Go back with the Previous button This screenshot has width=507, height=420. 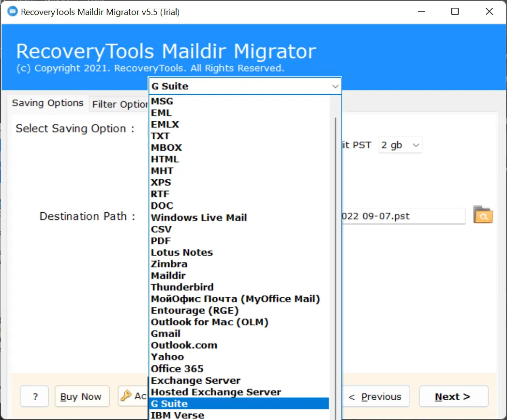[x=375, y=397]
